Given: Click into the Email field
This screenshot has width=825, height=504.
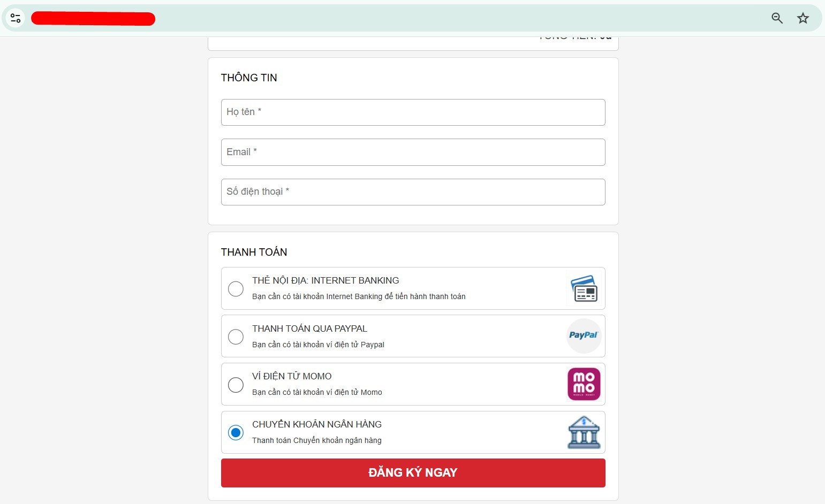Looking at the screenshot, I should click(413, 152).
